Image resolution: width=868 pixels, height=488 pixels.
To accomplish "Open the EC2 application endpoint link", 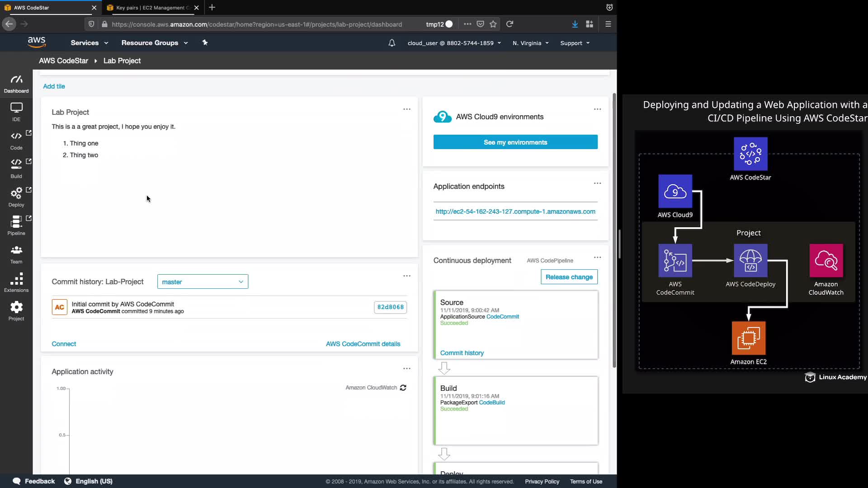I will (515, 211).
